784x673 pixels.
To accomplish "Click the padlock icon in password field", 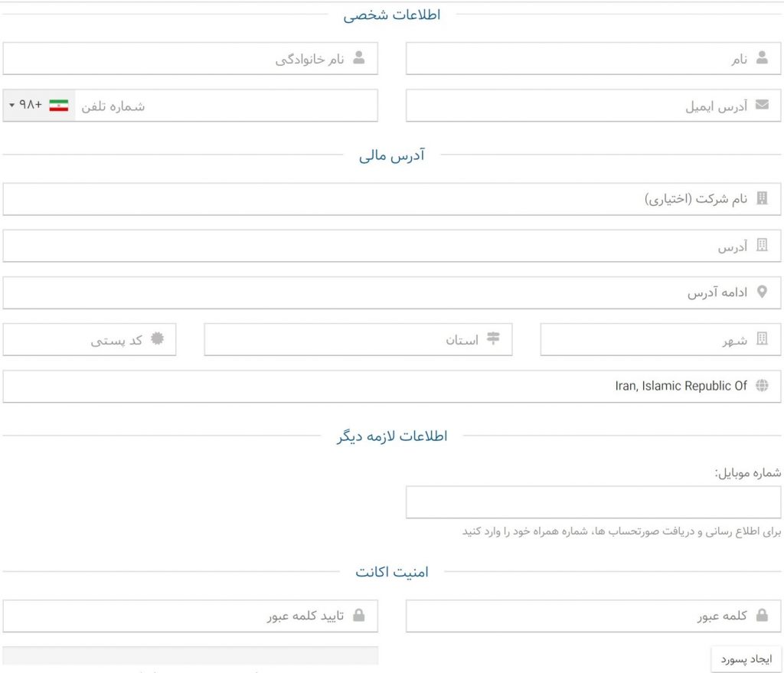I will [x=761, y=616].
